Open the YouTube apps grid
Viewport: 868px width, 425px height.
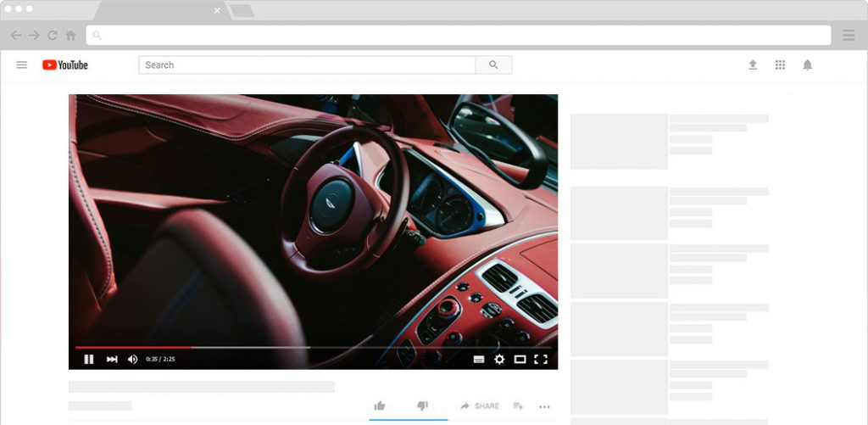tap(780, 64)
